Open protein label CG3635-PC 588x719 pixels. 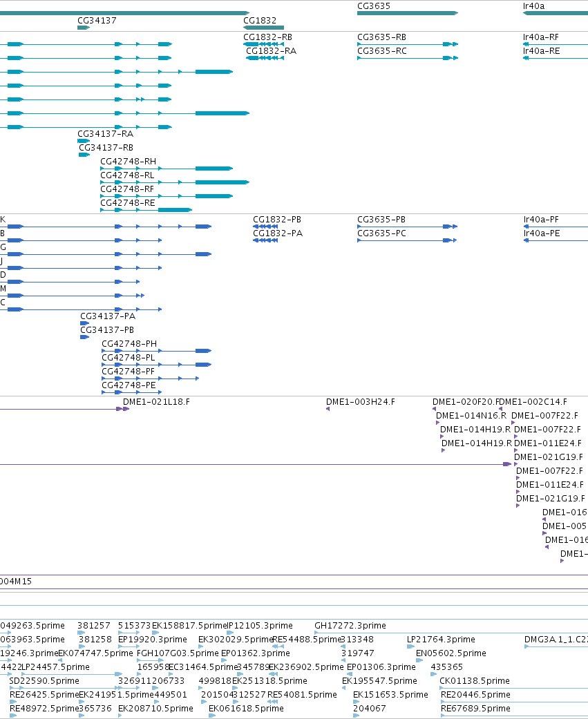coord(381,233)
